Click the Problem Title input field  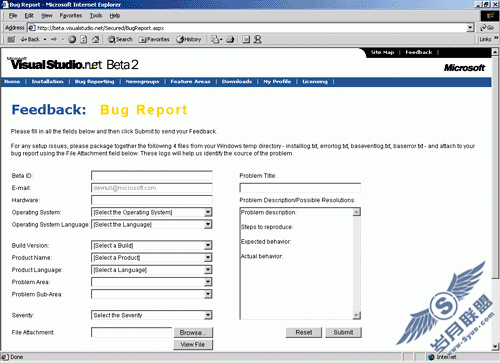coord(300,188)
